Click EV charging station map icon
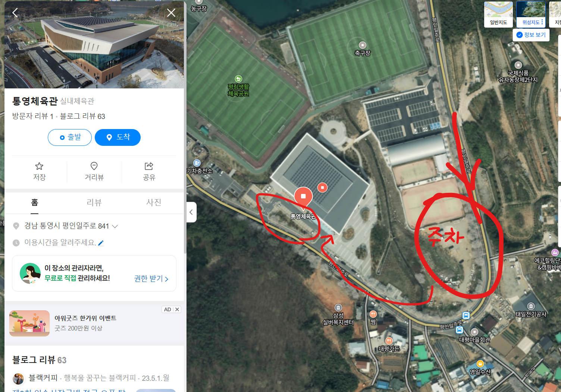 tap(197, 163)
